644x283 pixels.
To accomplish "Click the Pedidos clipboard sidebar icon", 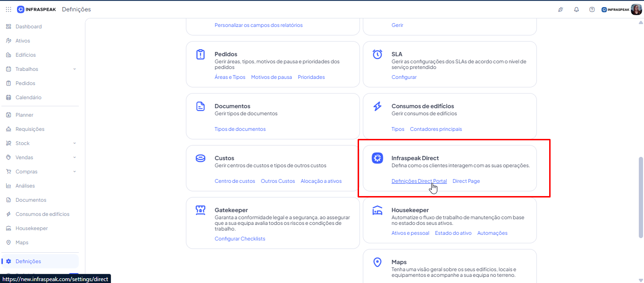I will tap(8, 83).
